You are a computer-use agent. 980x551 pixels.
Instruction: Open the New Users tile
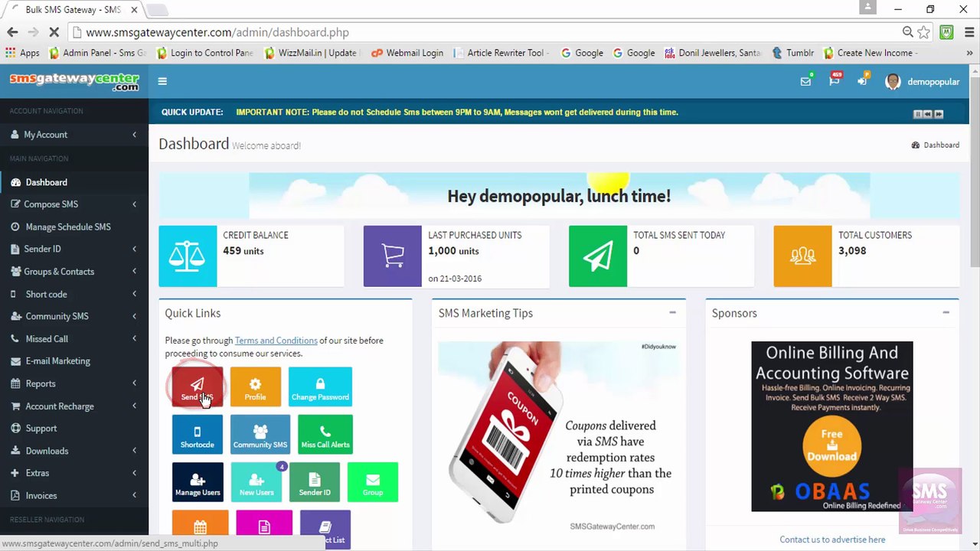click(256, 482)
